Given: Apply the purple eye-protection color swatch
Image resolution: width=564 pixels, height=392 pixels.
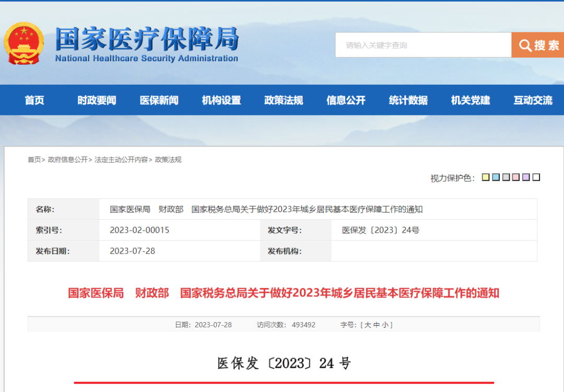Looking at the screenshot, I should tap(526, 177).
